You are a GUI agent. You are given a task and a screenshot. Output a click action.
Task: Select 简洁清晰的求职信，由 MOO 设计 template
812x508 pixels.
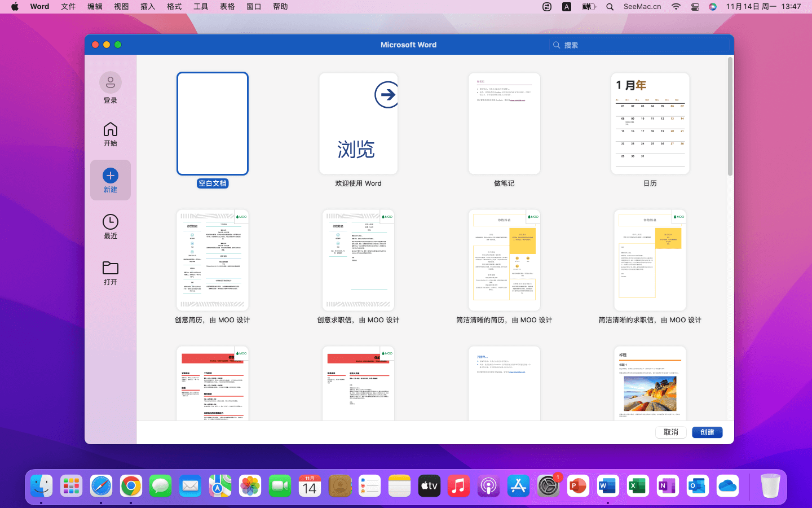coord(650,260)
